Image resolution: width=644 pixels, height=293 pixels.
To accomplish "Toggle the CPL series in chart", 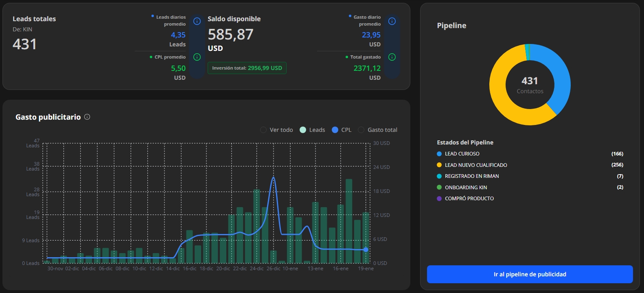I will 335,130.
